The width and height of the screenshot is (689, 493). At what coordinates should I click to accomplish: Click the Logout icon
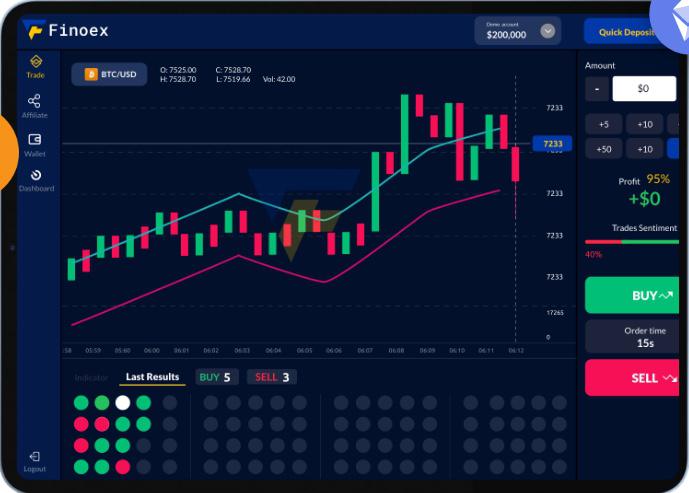point(34,457)
